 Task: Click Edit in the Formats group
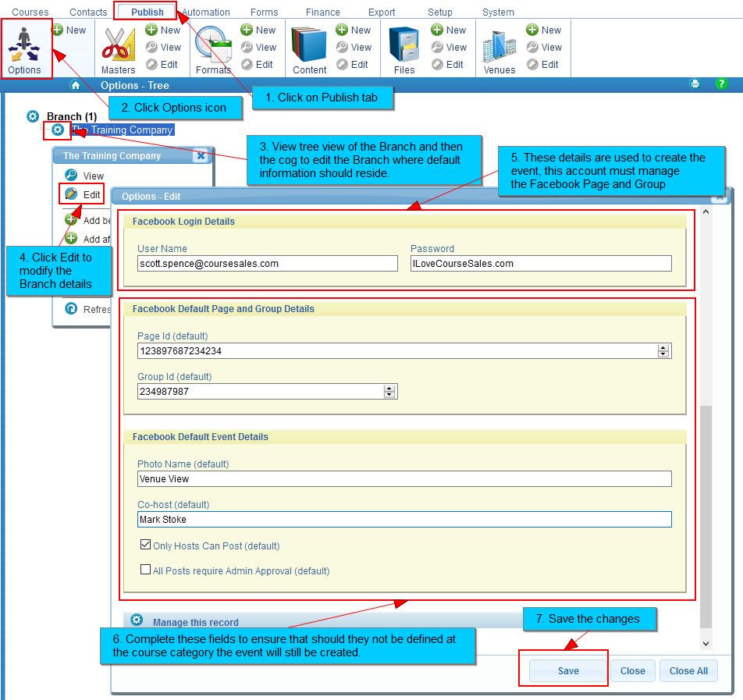click(258, 64)
